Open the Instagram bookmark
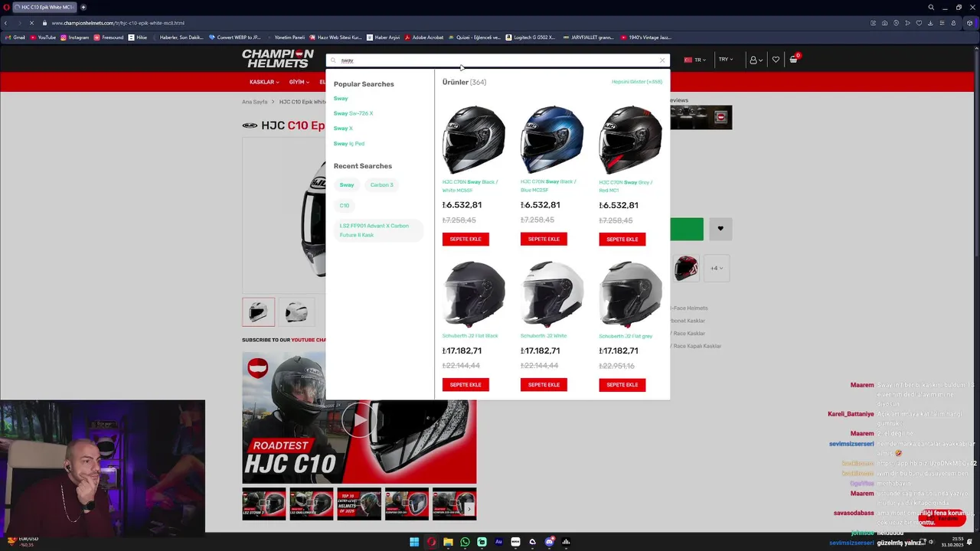Image resolution: width=980 pixels, height=551 pixels. (74, 37)
